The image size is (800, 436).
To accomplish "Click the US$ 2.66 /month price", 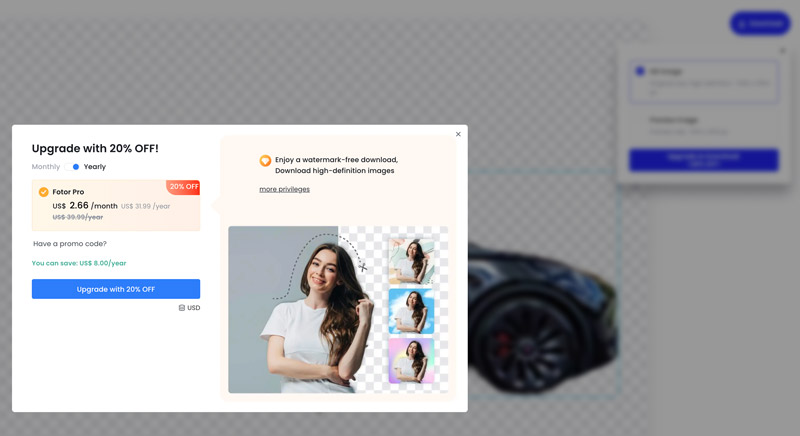I will click(85, 206).
